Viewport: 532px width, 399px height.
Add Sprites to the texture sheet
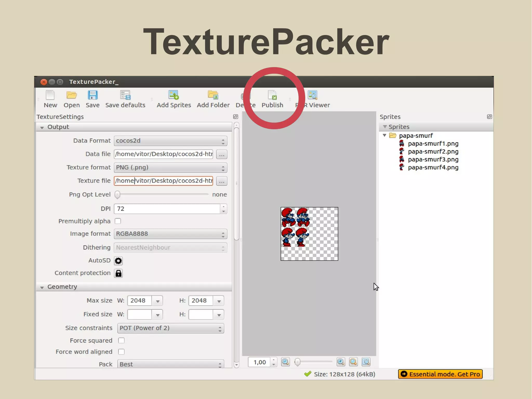pos(174,99)
